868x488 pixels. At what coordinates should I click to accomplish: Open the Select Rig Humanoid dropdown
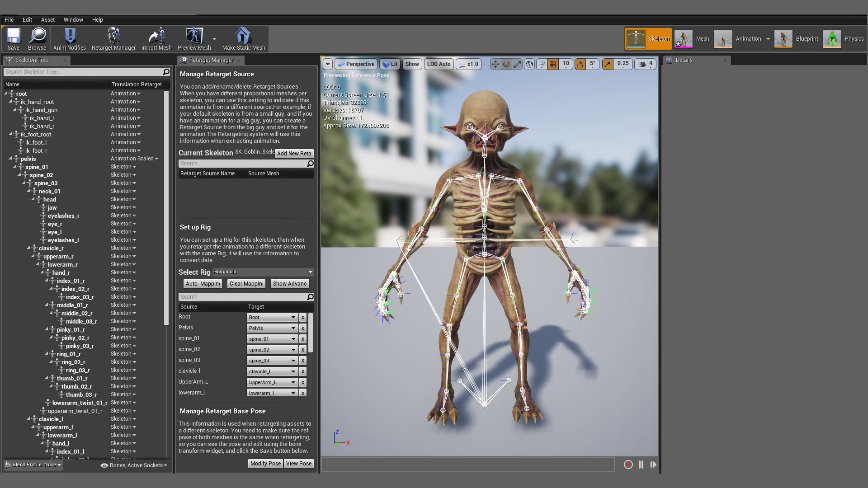tap(263, 272)
